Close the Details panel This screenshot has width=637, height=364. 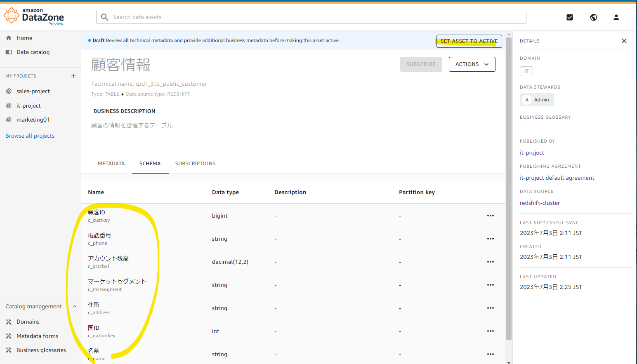(x=624, y=41)
